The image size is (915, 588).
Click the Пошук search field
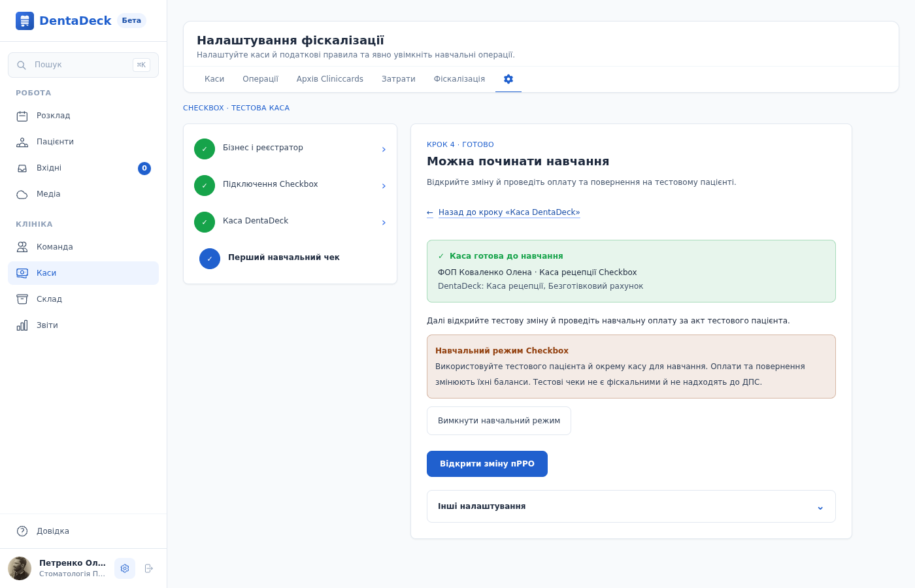[x=83, y=65]
